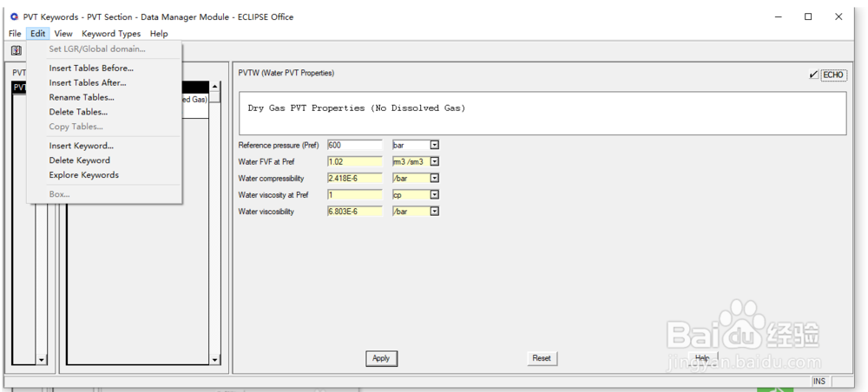The width and height of the screenshot is (868, 392).
Task: Minimize the ECLIPSE Office window
Action: click(x=779, y=17)
